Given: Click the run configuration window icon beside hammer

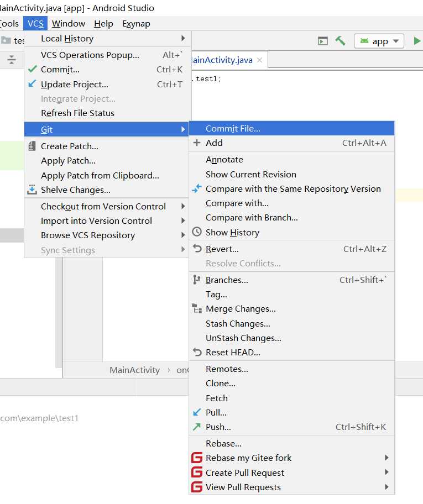Looking at the screenshot, I should (322, 41).
